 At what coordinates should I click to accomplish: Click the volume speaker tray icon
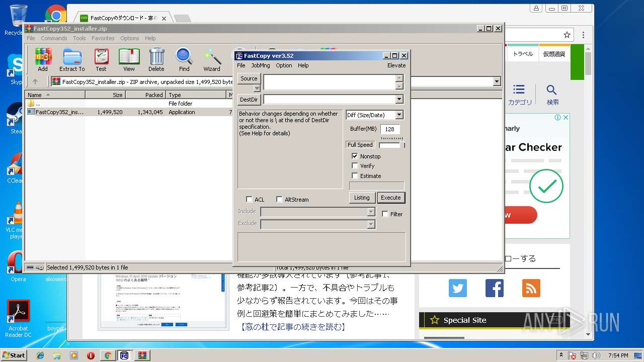(x=596, y=355)
